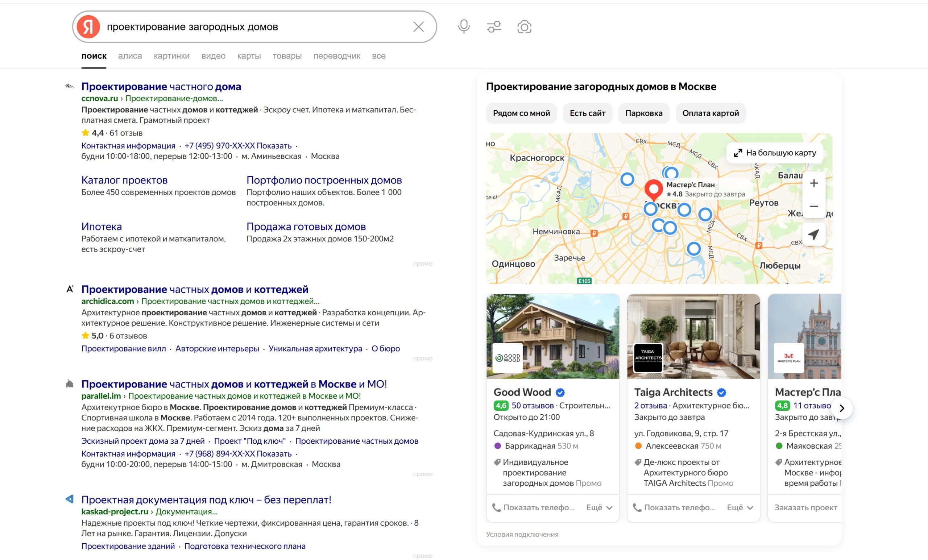Open image search camera icon
The width and height of the screenshot is (928, 560).
(524, 27)
